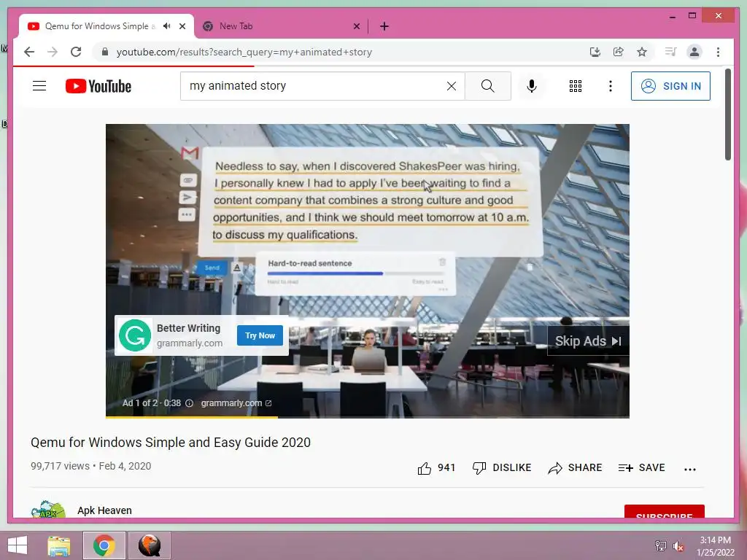747x560 pixels.
Task: Open the Chrome profile avatar
Action: 694,52
